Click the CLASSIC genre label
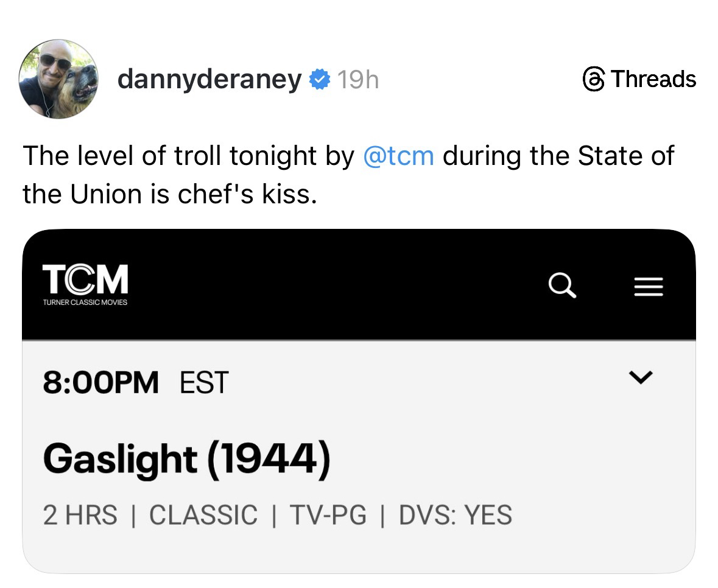Screen dimensions: 718x588 [203, 515]
